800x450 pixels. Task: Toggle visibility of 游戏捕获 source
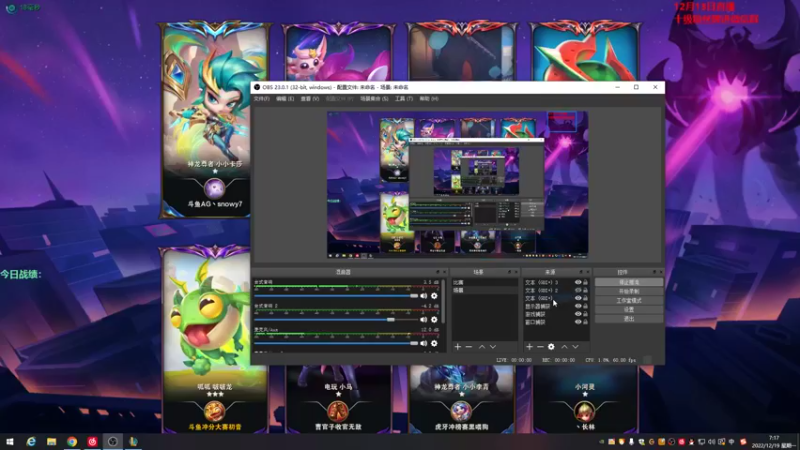pos(578,314)
